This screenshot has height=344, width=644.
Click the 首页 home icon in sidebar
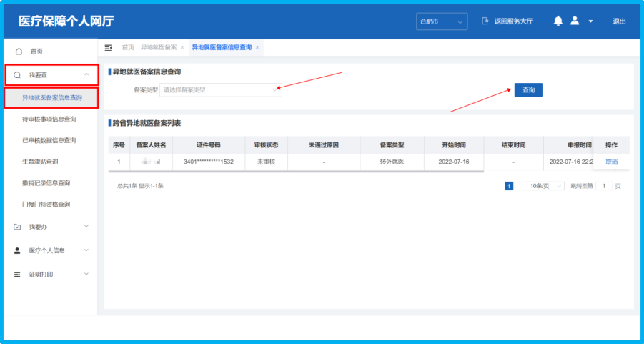pyautogui.click(x=19, y=51)
